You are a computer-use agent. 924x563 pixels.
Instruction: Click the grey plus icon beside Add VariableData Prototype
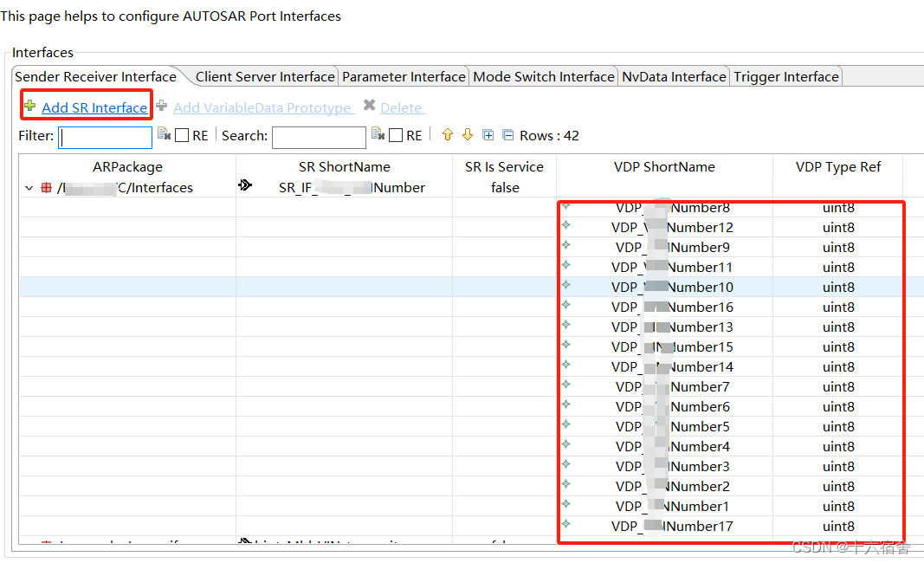161,106
